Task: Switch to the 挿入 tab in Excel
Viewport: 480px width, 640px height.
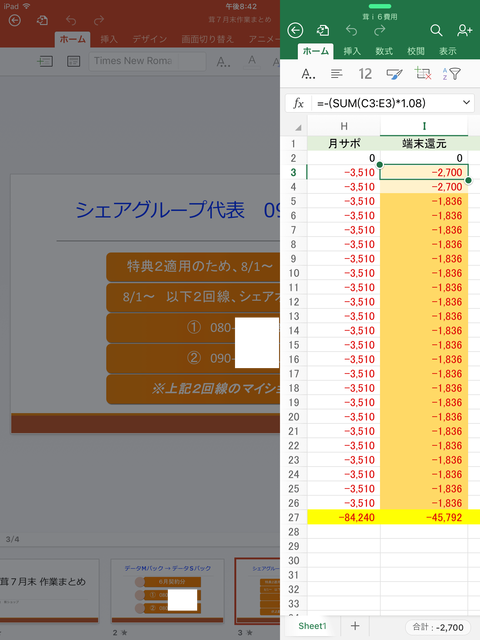Action: [352, 51]
